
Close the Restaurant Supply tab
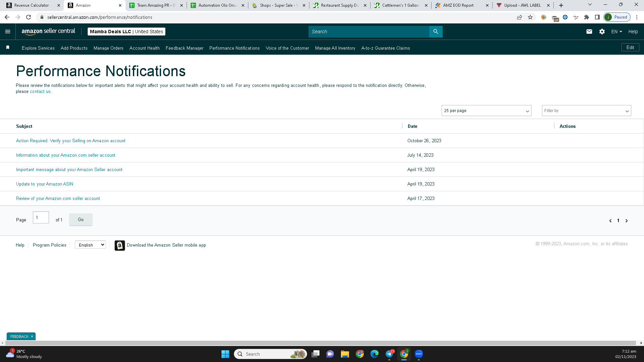click(x=365, y=5)
